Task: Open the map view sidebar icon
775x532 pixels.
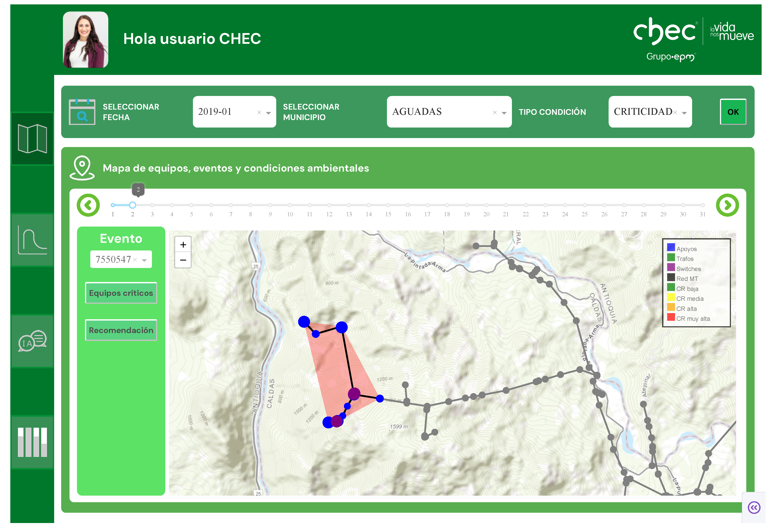Action: [x=32, y=139]
